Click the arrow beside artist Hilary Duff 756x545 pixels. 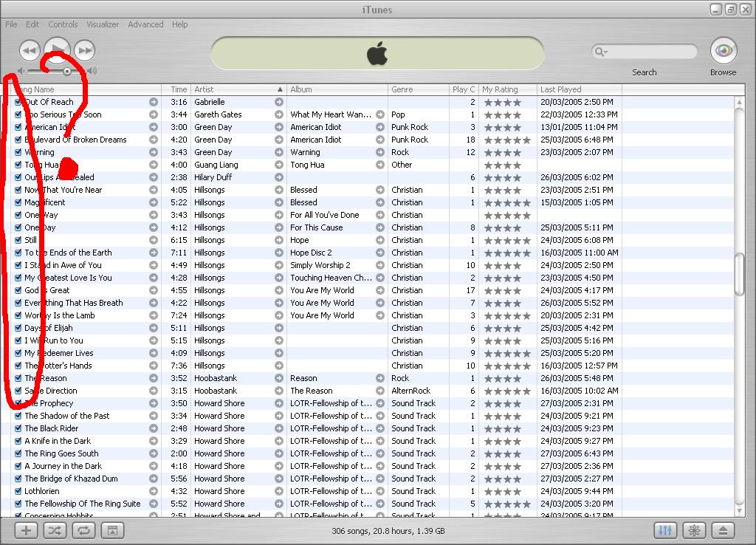[278, 177]
